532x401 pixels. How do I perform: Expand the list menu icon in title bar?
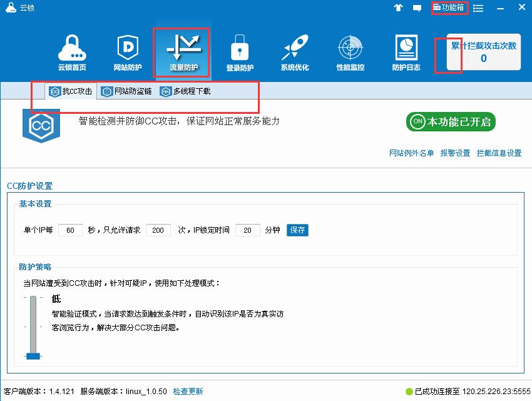(478, 8)
